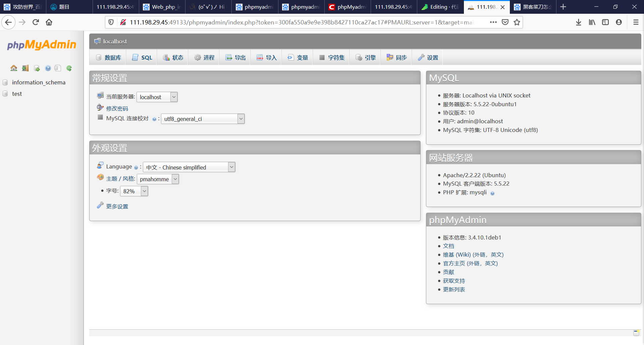Open the 设置 tab

pos(428,58)
